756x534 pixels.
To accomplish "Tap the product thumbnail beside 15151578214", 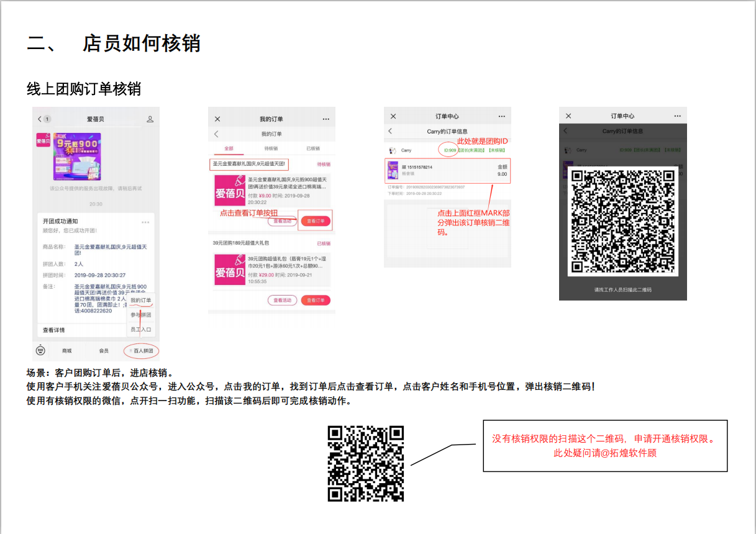I will coord(393,171).
